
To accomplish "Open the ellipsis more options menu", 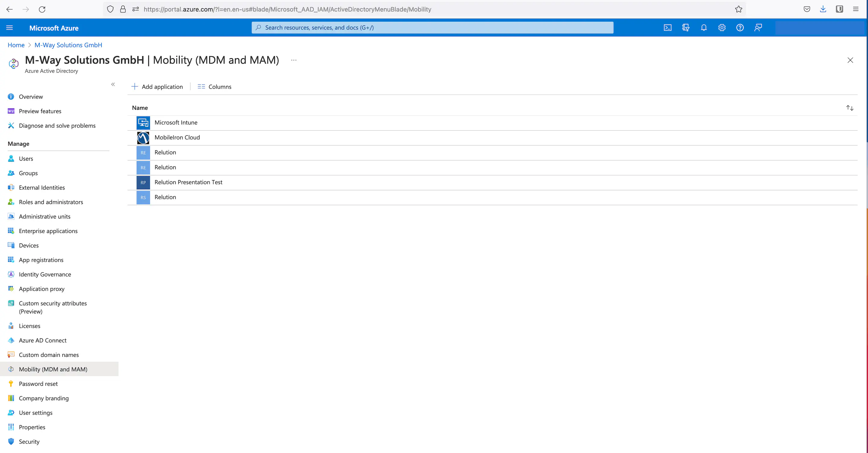I will coord(294,60).
